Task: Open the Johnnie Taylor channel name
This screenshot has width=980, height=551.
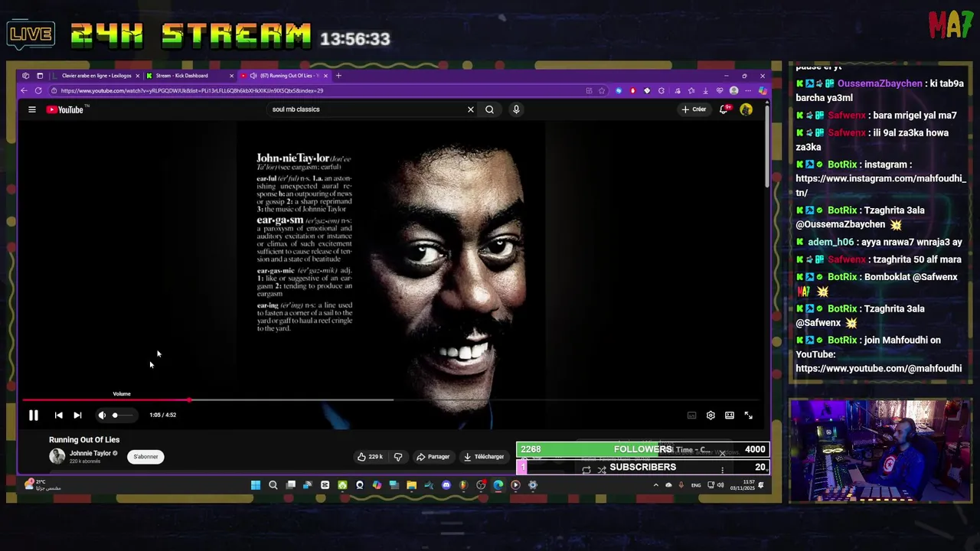Action: 90,453
